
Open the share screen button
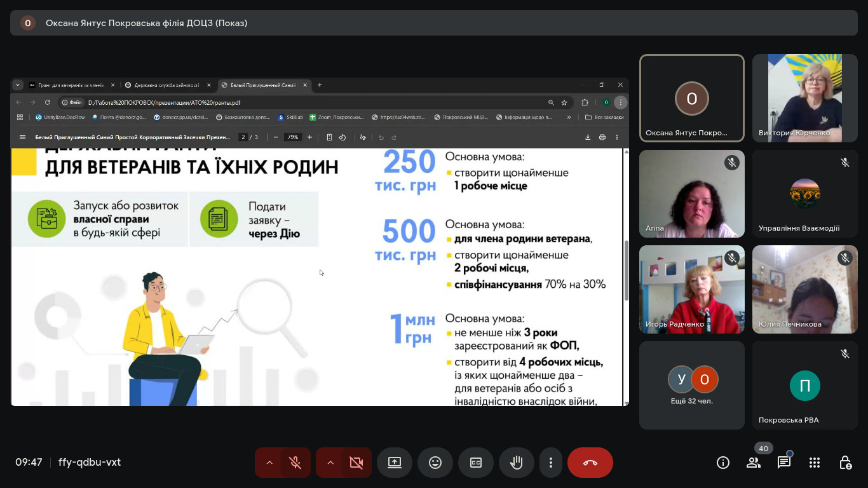395,463
